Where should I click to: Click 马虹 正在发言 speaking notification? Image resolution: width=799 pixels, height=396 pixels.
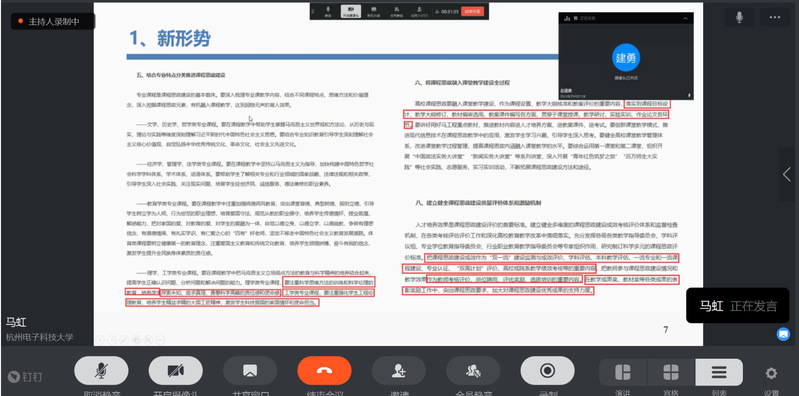point(738,306)
